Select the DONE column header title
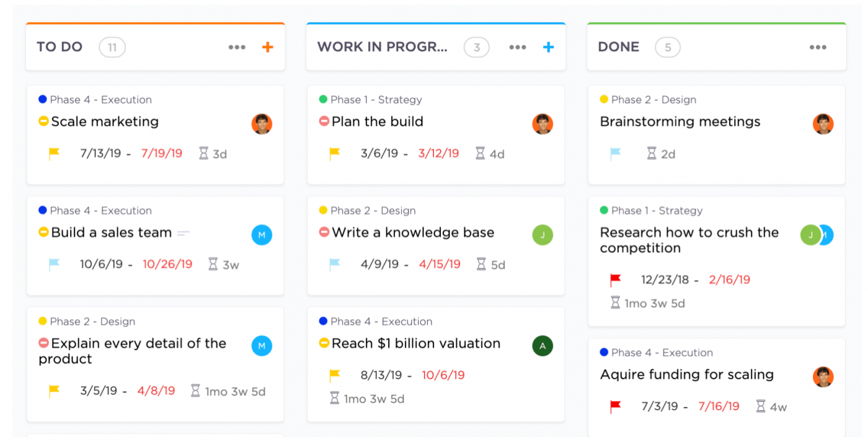The image size is (868, 446). tap(618, 47)
